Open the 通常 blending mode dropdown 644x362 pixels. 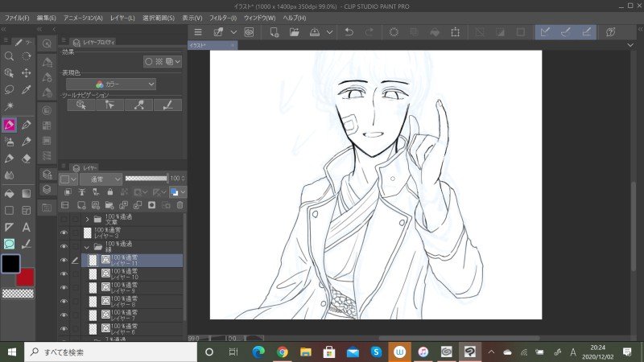[x=101, y=179]
